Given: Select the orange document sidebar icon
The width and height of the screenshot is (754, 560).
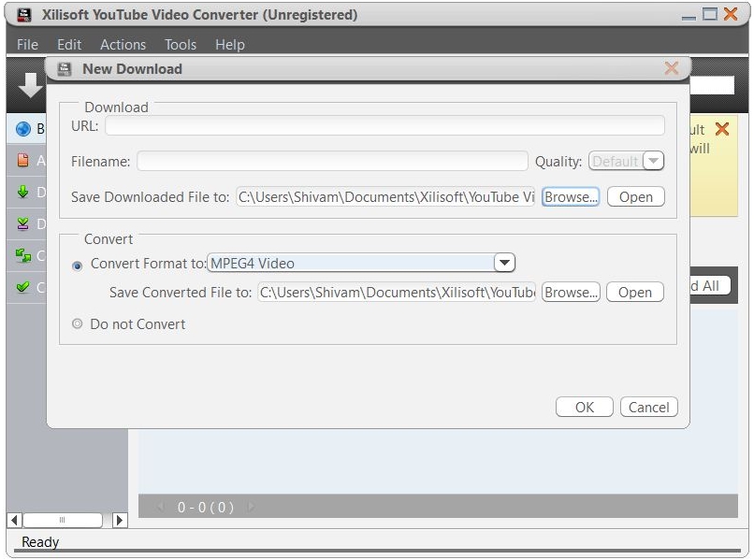Looking at the screenshot, I should (22, 160).
